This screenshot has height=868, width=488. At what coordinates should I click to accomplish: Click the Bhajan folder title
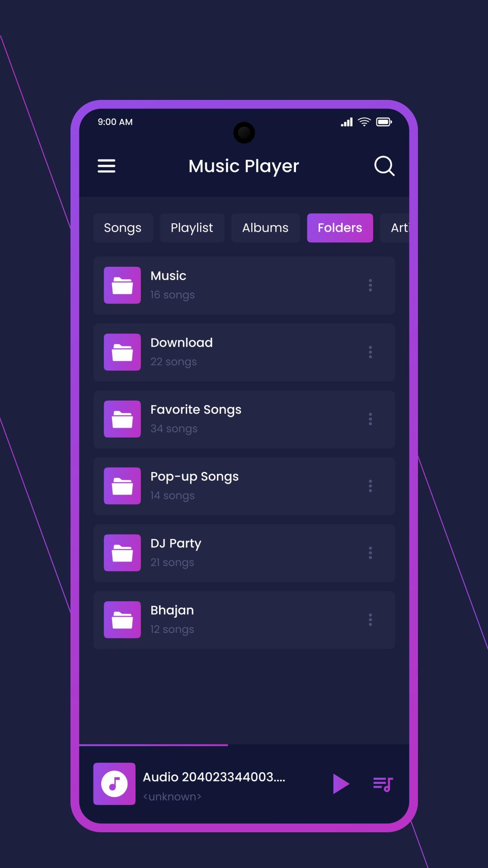click(172, 611)
